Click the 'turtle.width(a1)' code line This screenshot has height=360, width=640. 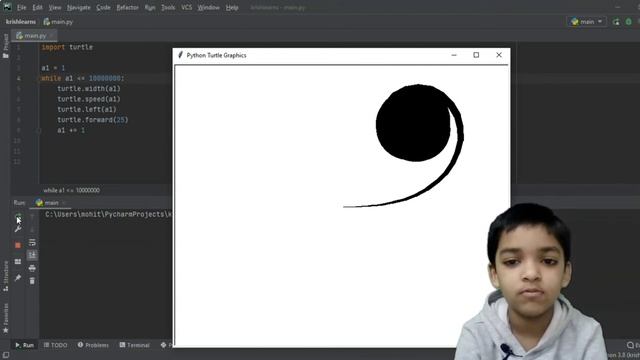[x=89, y=89]
